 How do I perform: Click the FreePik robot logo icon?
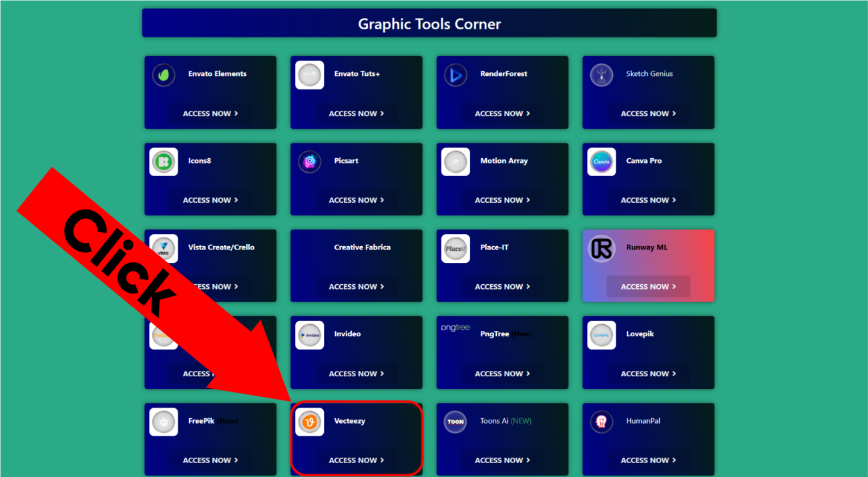(x=164, y=422)
